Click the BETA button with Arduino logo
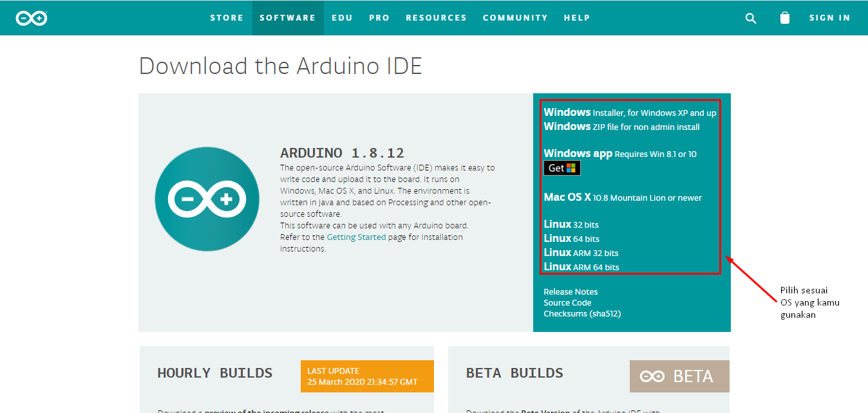This screenshot has width=868, height=413. pyautogui.click(x=679, y=376)
